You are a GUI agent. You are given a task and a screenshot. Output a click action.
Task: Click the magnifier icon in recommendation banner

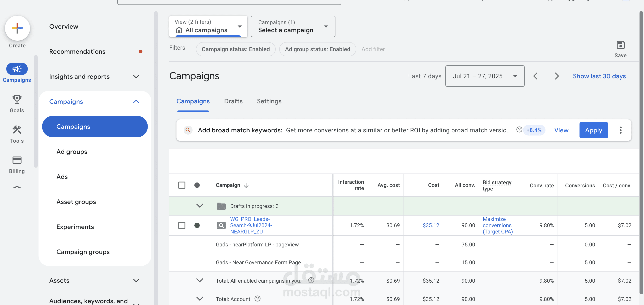pos(188,130)
